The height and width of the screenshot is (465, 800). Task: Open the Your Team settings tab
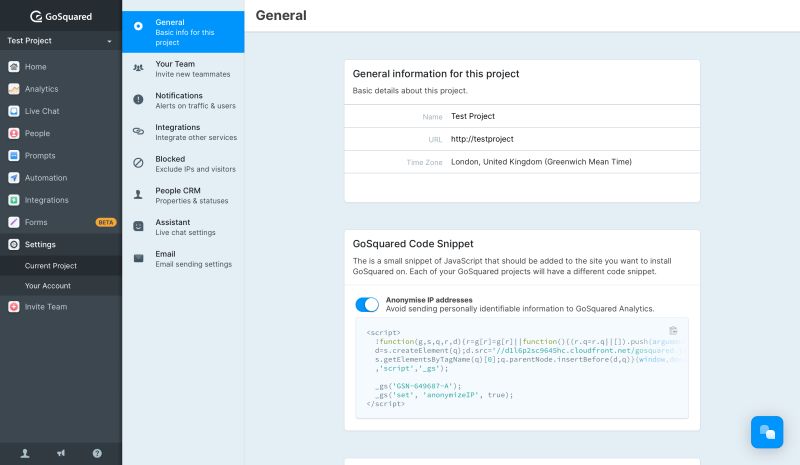coord(183,69)
